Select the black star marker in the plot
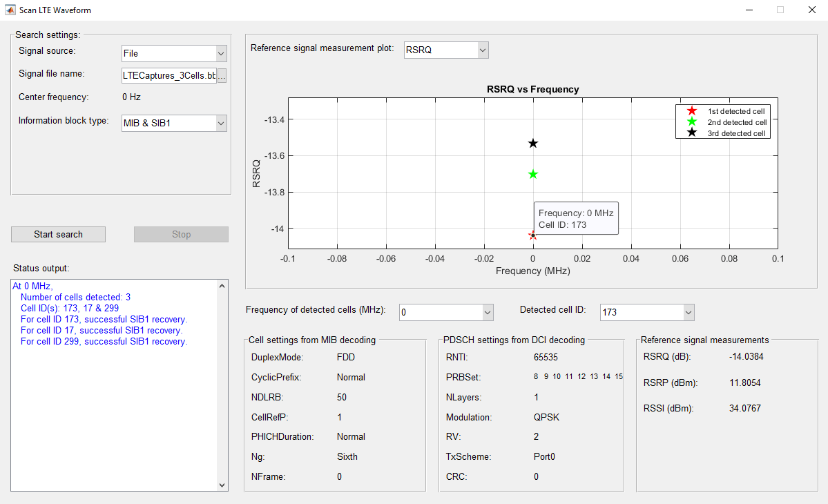Screen dimensions: 828x504 coord(533,144)
